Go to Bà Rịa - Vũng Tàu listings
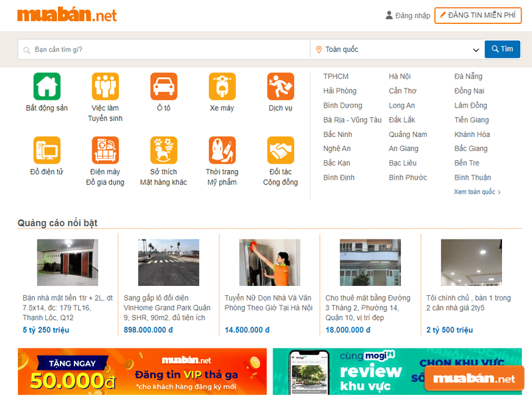Viewport: 532px width, 399px height. pyautogui.click(x=352, y=120)
